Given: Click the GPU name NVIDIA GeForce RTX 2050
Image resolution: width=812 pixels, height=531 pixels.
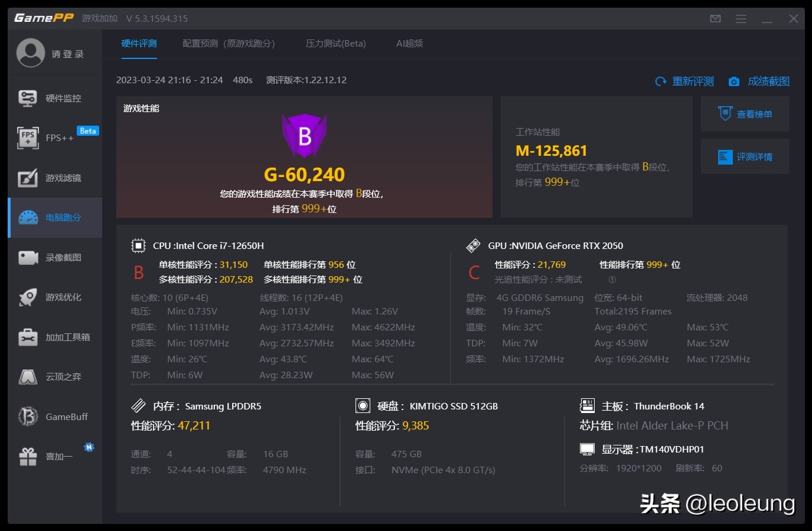Looking at the screenshot, I should pyautogui.click(x=568, y=246).
